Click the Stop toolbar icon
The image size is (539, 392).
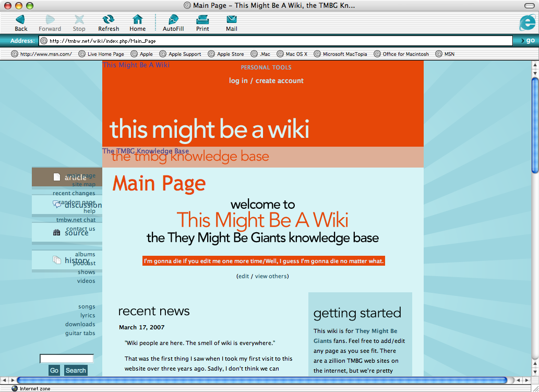pos(79,23)
